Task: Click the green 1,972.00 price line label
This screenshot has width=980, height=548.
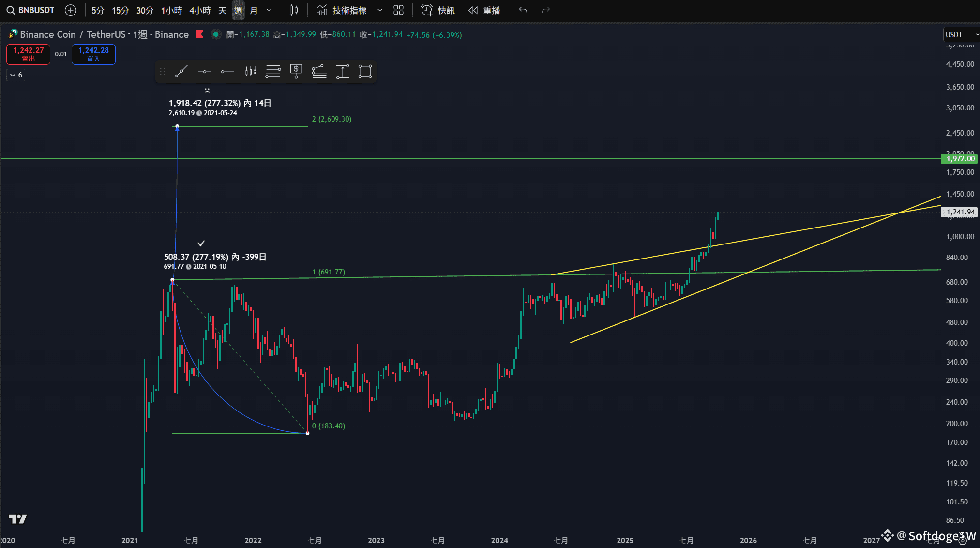Action: [960, 159]
